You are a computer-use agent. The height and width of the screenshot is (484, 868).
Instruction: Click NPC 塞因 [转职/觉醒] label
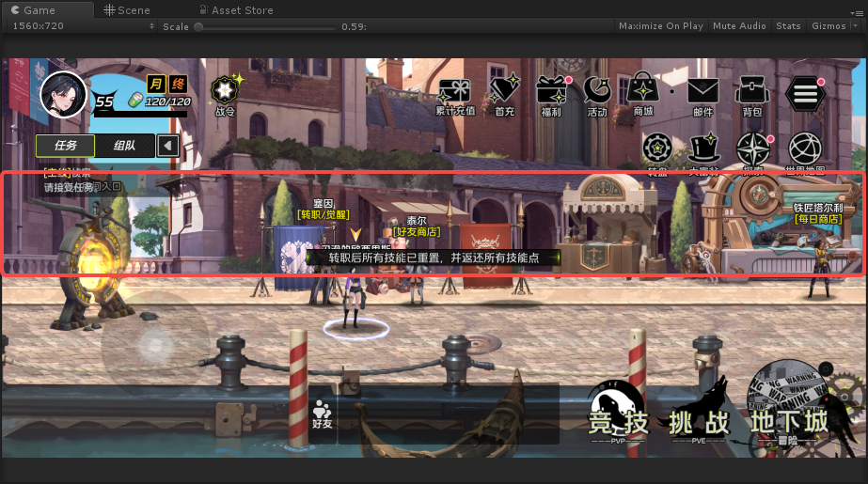click(x=324, y=209)
